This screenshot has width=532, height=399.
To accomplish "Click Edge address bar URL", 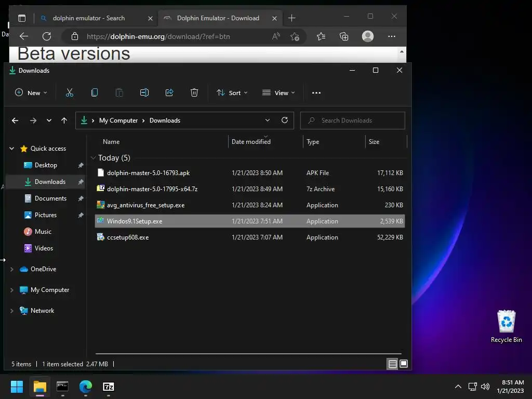I will point(158,37).
